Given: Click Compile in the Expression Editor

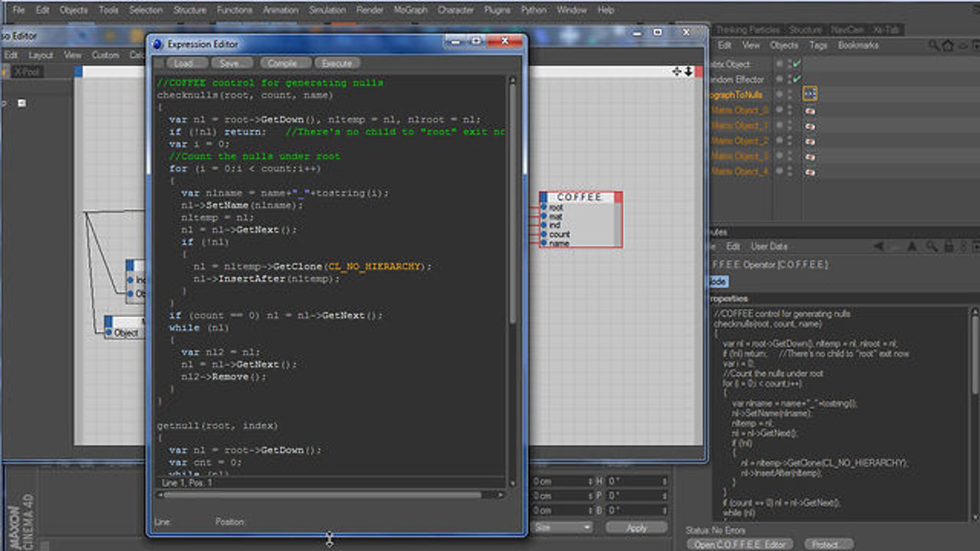Looking at the screenshot, I should tap(285, 63).
